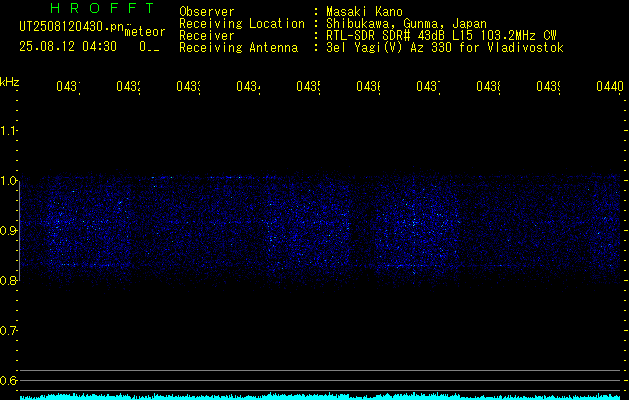Click the 0436 time marker
The height and width of the screenshot is (400, 629).
pyautogui.click(x=368, y=86)
